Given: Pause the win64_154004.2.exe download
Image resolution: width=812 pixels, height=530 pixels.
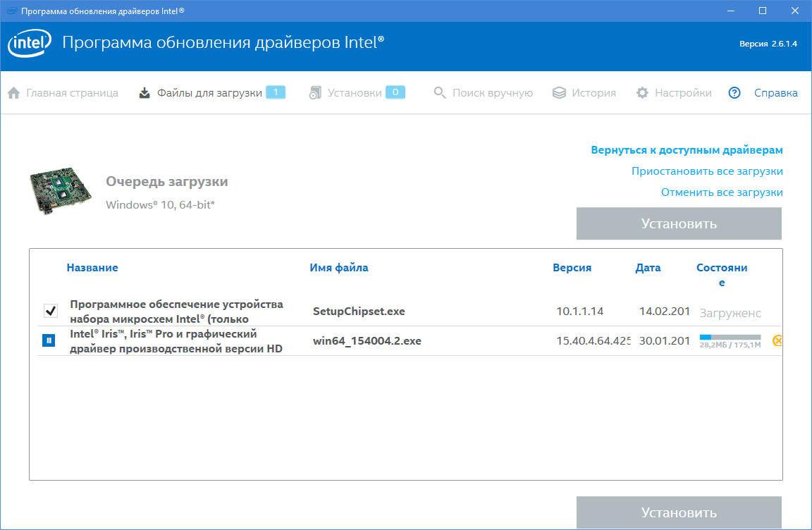Looking at the screenshot, I should [x=49, y=340].
